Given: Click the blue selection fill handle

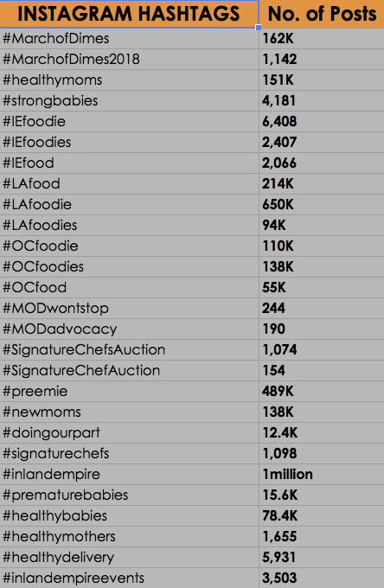Looking at the screenshot, I should click(x=258, y=28).
